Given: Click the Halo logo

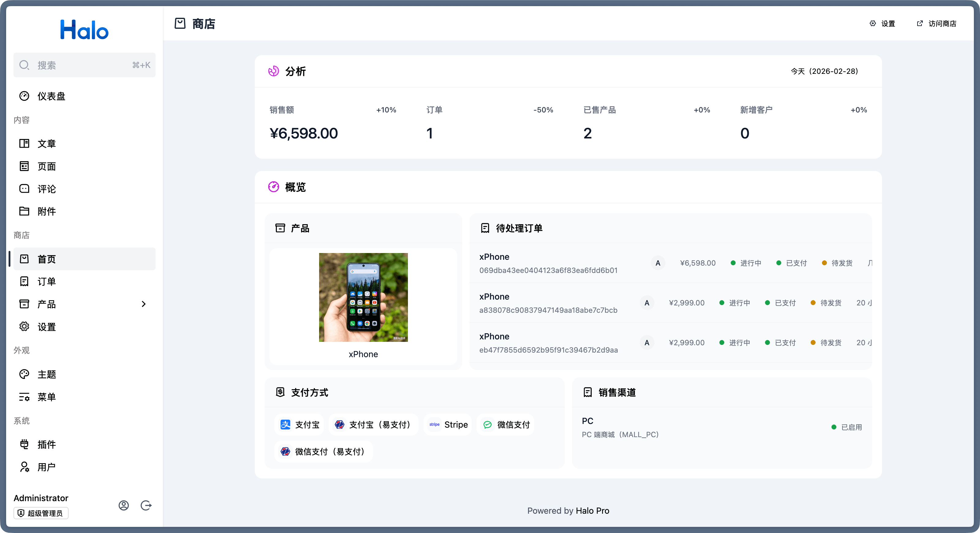Looking at the screenshot, I should click(x=84, y=30).
